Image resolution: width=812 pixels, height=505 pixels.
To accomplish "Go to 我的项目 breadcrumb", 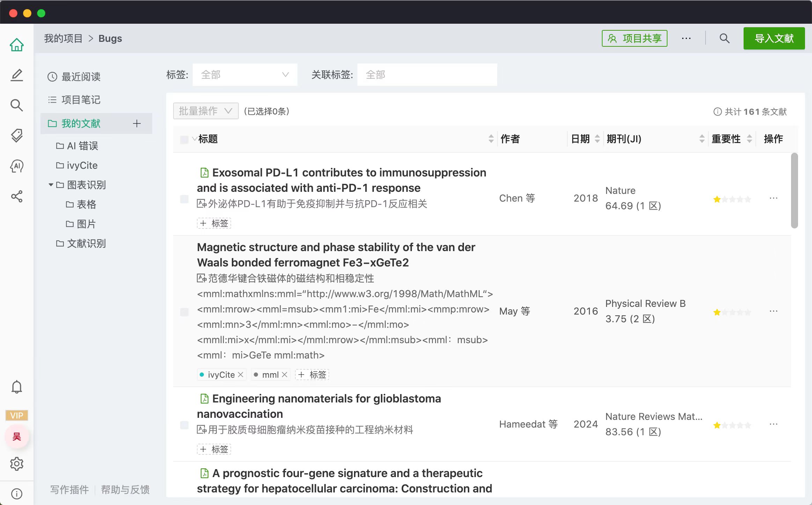I will click(63, 38).
